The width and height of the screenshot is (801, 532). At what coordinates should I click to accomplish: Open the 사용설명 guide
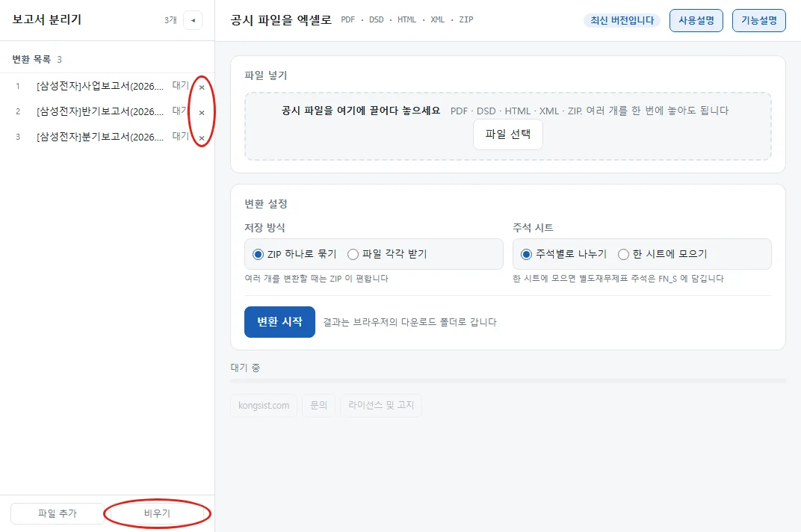coord(696,20)
